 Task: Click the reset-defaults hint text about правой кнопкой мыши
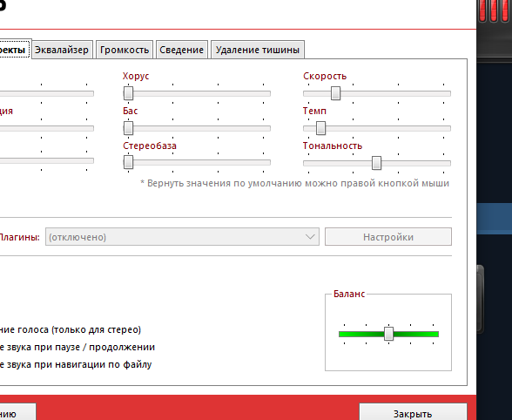tap(295, 183)
